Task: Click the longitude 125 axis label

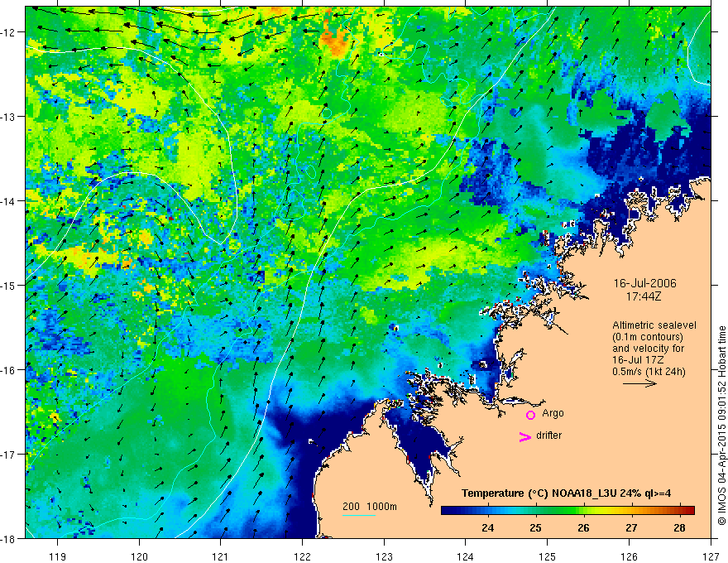Action: [x=548, y=556]
